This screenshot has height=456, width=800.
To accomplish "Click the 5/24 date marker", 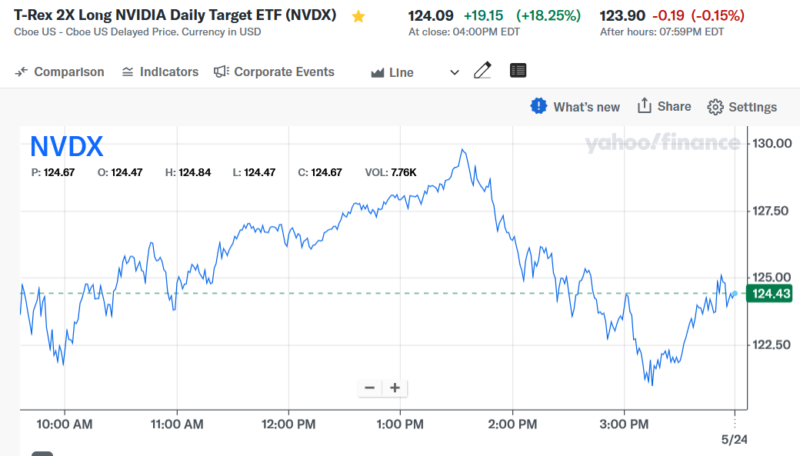I will pos(734,440).
